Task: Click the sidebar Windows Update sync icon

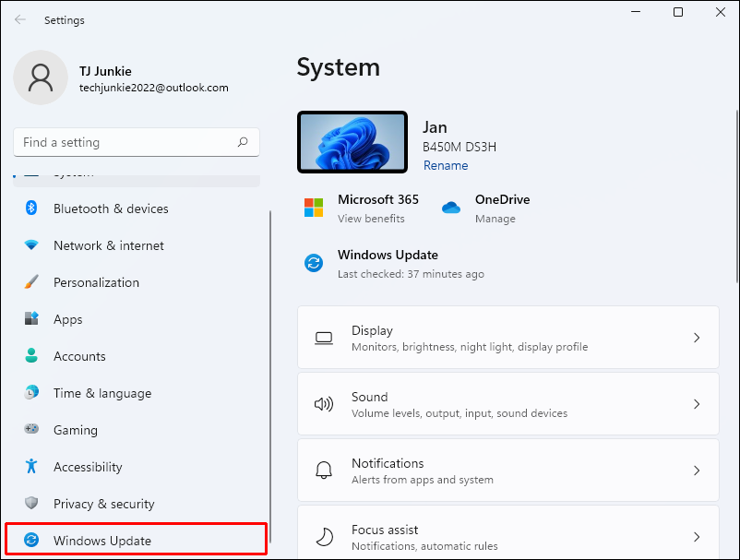Action: [31, 540]
